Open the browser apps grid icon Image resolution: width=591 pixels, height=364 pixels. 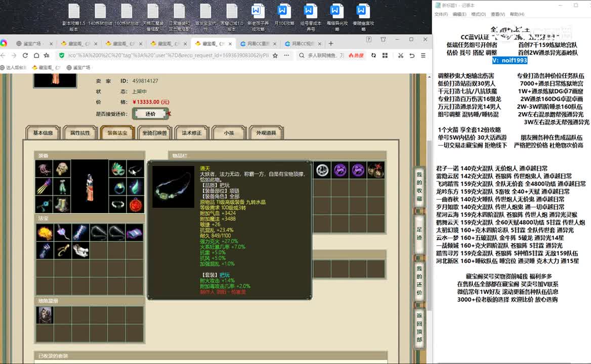pos(385,55)
